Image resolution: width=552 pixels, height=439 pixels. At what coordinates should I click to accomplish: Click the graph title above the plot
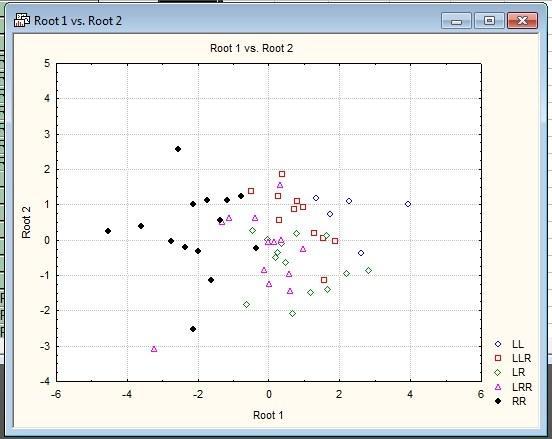(251, 48)
